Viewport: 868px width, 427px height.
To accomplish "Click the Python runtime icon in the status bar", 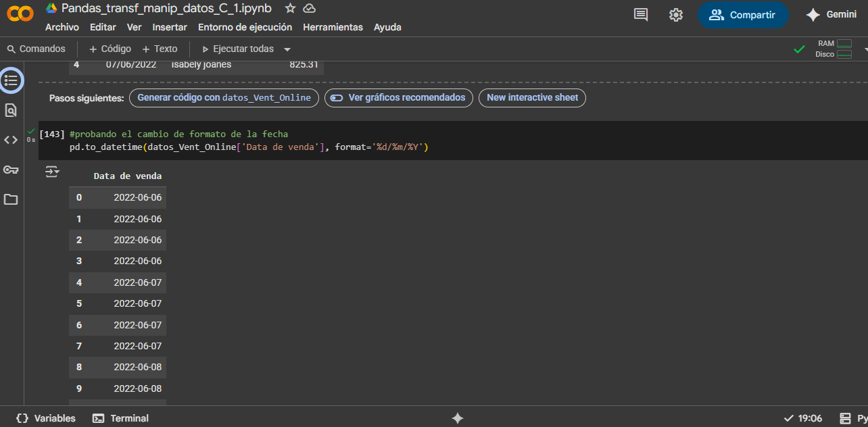I will point(845,418).
